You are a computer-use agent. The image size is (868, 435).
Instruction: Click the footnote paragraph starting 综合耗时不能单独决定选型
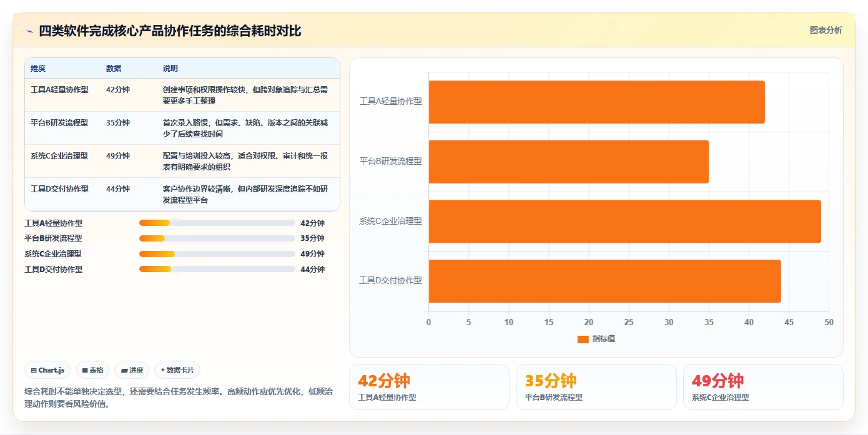[x=179, y=398]
